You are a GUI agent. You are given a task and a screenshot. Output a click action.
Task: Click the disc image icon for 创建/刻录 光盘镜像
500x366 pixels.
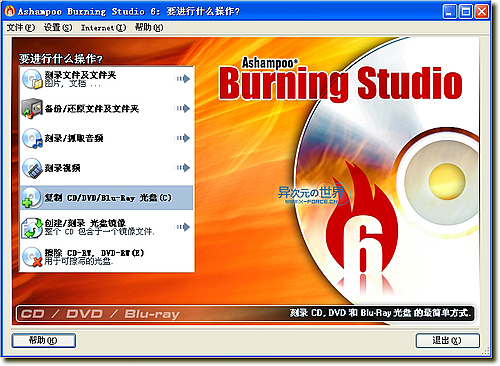coord(32,227)
